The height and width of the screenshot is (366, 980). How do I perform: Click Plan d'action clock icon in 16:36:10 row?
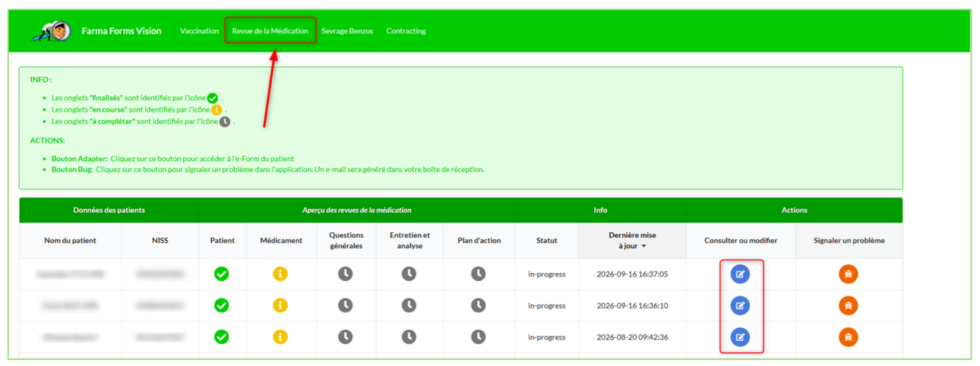click(478, 305)
